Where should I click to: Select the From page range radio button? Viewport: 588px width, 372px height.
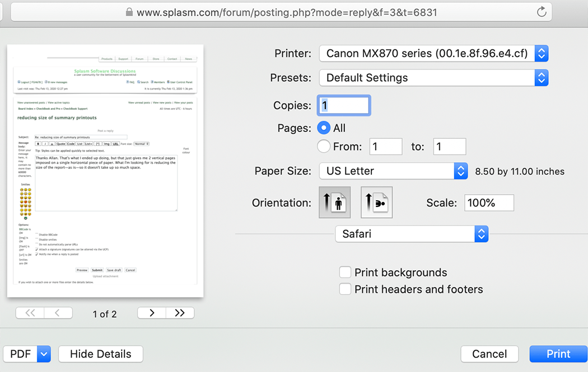[x=324, y=146]
